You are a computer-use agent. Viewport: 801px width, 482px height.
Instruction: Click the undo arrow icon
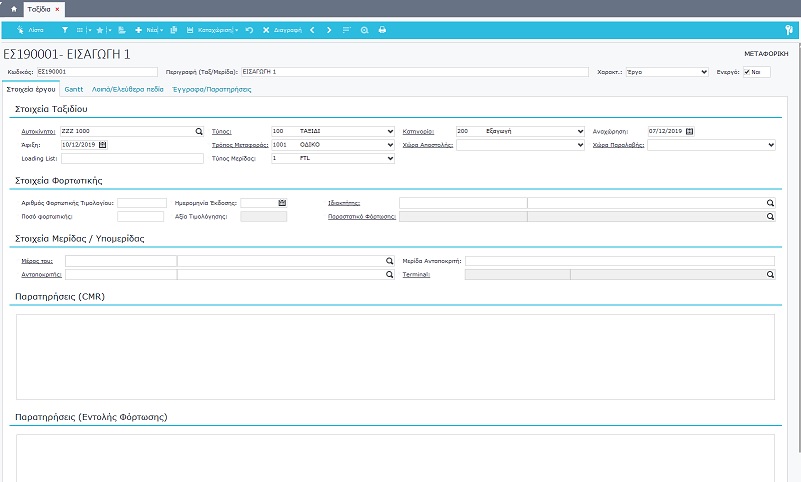(x=249, y=31)
